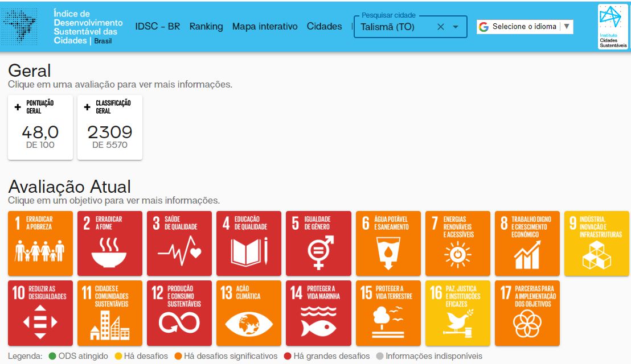This screenshot has height=364, width=631.
Task: Go to the Ranking menu item
Action: point(206,26)
